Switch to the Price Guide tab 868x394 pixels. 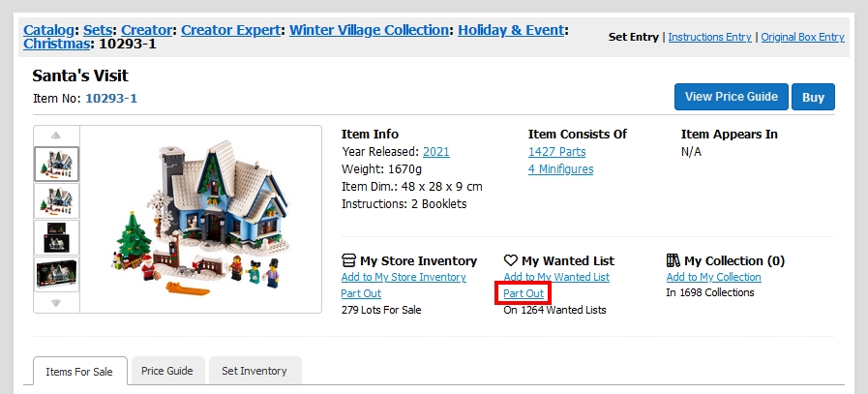(166, 371)
